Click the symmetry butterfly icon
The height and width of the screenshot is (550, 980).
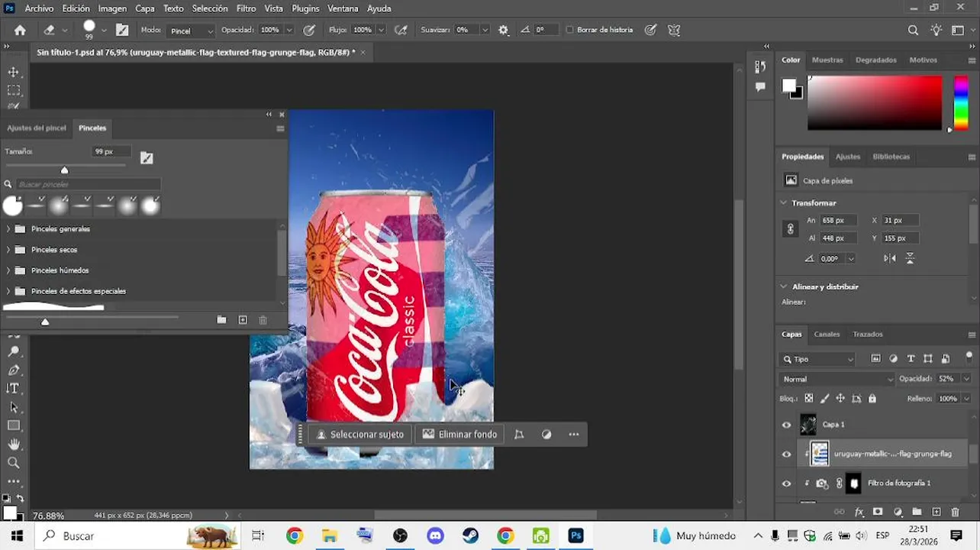click(674, 30)
